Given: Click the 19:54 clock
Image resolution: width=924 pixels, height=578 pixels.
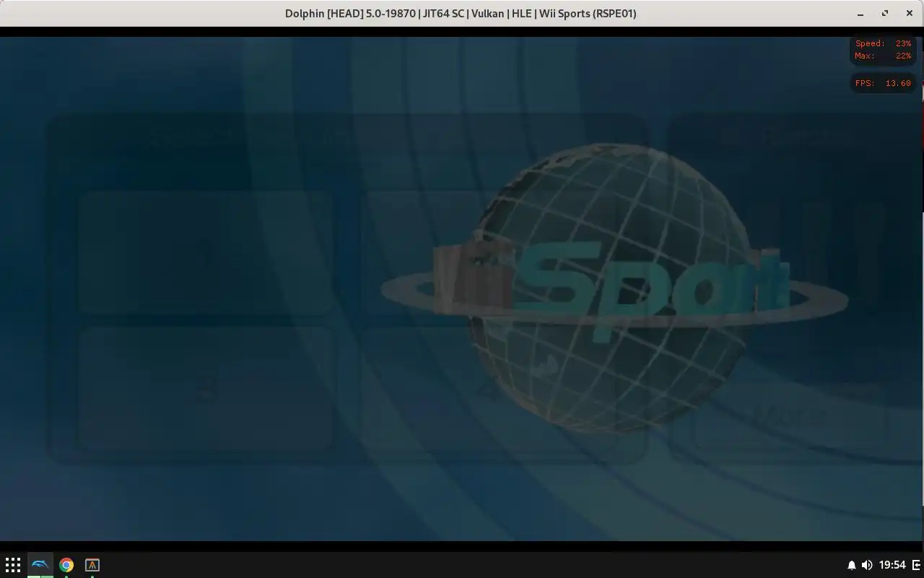Looking at the screenshot, I should [893, 565].
